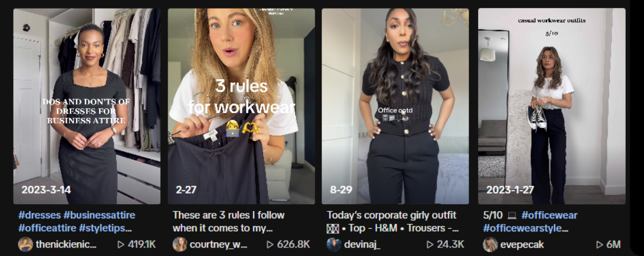Open the #businessattire hashtag link

pyautogui.click(x=99, y=215)
